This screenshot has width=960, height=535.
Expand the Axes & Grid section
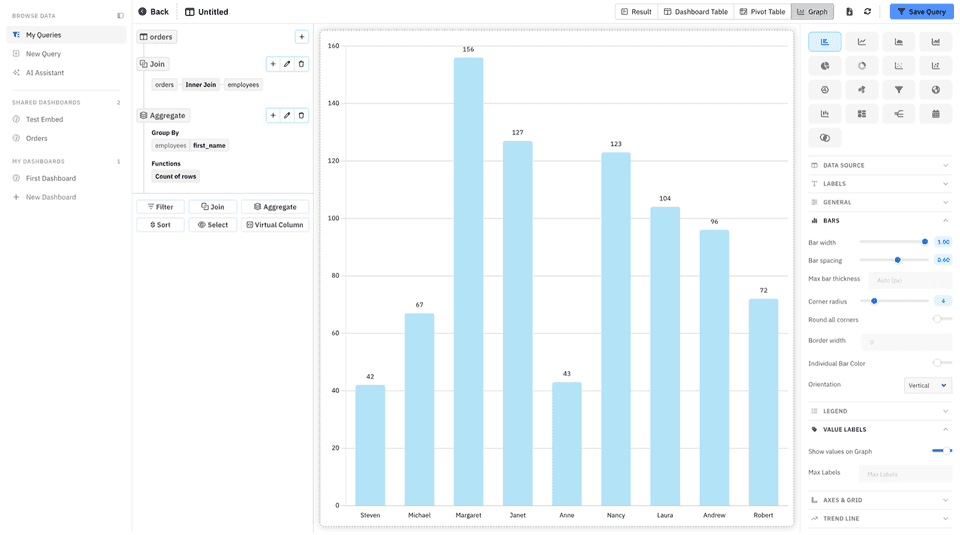[x=880, y=500]
